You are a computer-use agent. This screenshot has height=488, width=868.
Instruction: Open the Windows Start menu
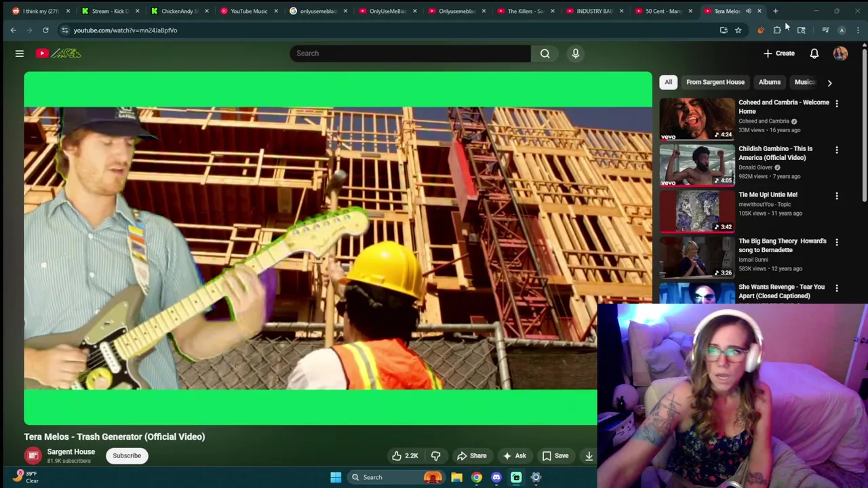336,477
